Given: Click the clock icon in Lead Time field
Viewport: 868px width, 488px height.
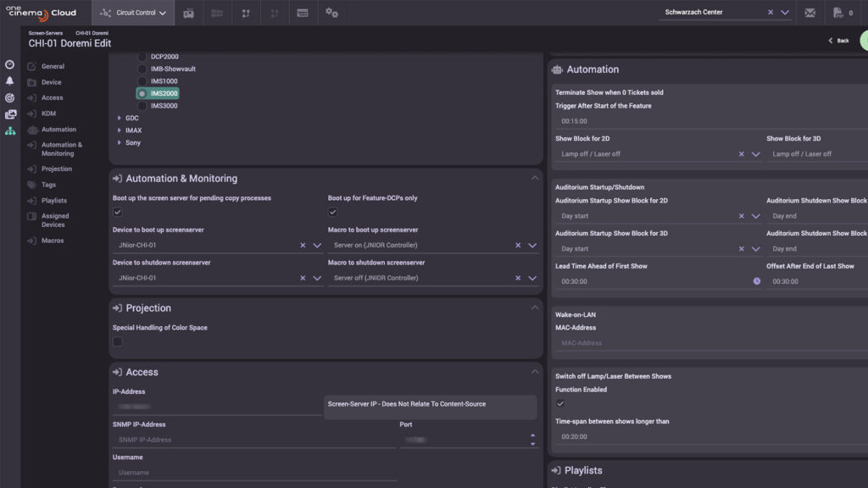Looking at the screenshot, I should click(756, 281).
